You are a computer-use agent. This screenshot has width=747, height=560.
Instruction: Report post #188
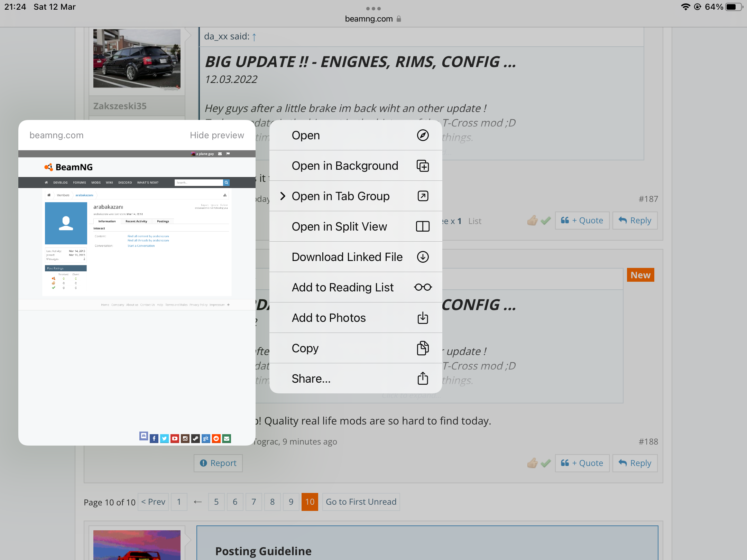pos(218,463)
